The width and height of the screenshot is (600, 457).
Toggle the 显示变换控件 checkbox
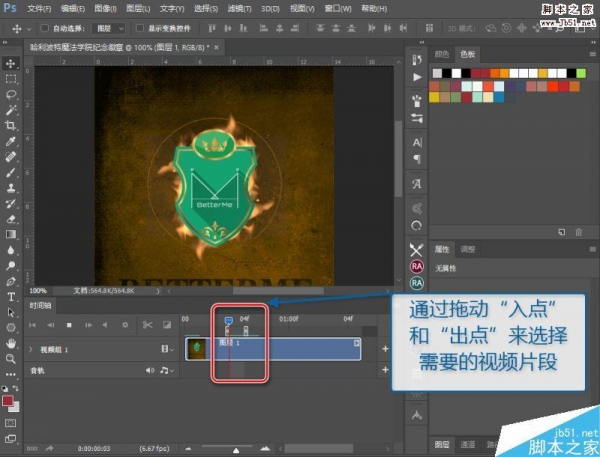tap(139, 29)
